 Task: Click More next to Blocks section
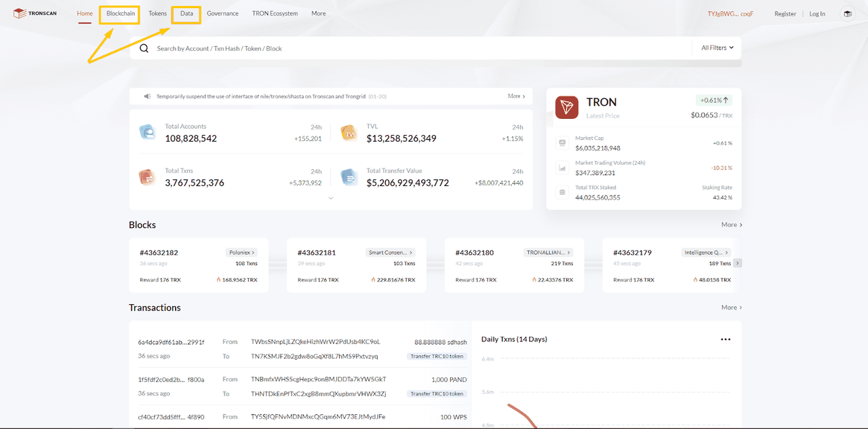(731, 224)
